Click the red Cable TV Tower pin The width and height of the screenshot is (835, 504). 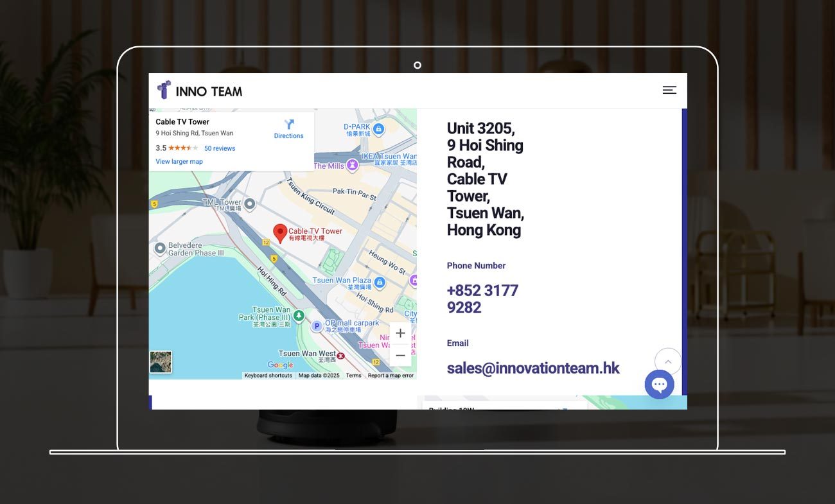coord(280,233)
